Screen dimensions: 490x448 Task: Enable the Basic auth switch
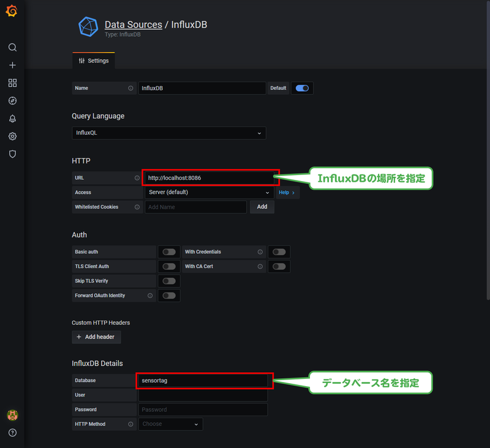(169, 252)
